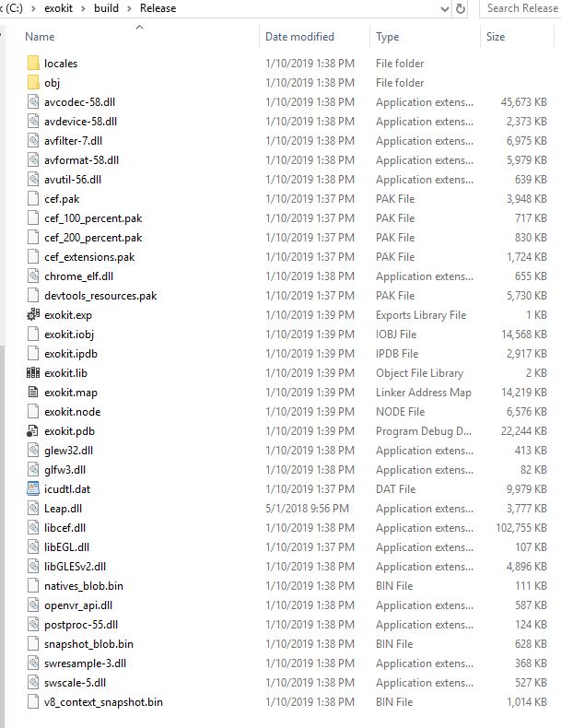This screenshot has height=728, width=561.
Task: Expand the chevron after build in the path
Action: click(129, 8)
